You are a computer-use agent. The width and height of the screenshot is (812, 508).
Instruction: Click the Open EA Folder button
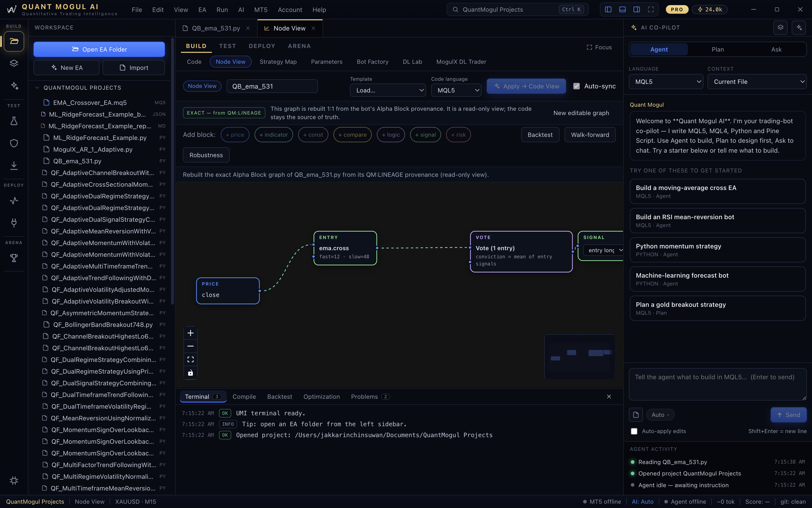(x=99, y=49)
